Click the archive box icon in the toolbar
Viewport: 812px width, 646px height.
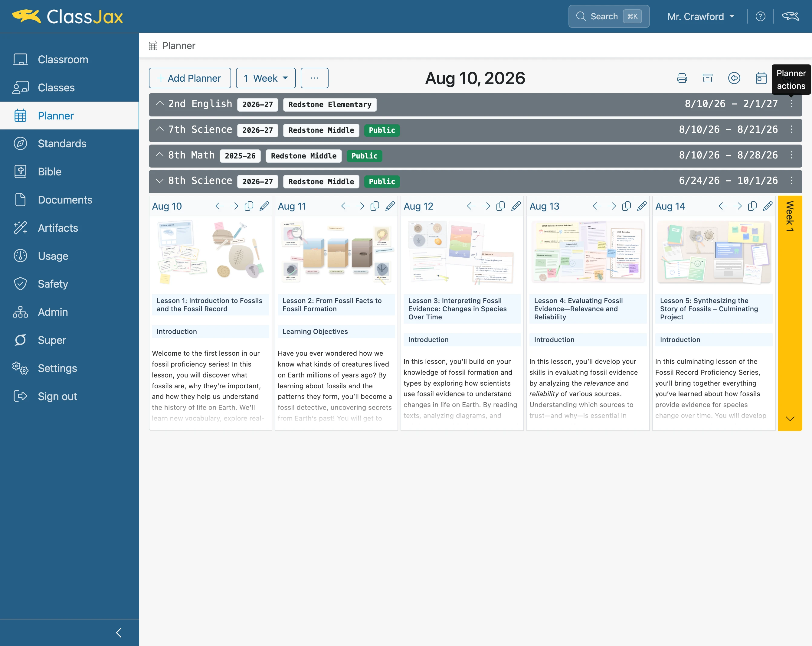(708, 78)
